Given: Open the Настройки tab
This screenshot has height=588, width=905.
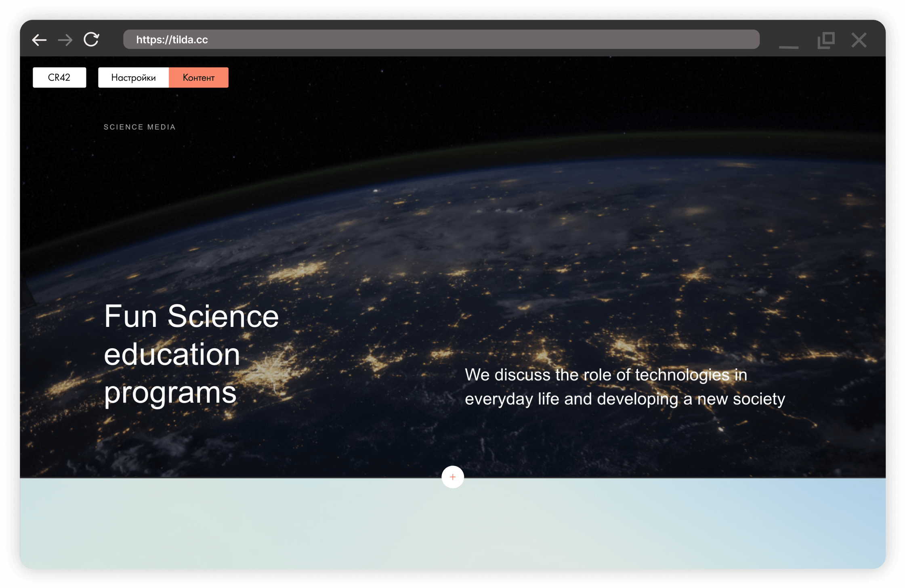Looking at the screenshot, I should 133,77.
